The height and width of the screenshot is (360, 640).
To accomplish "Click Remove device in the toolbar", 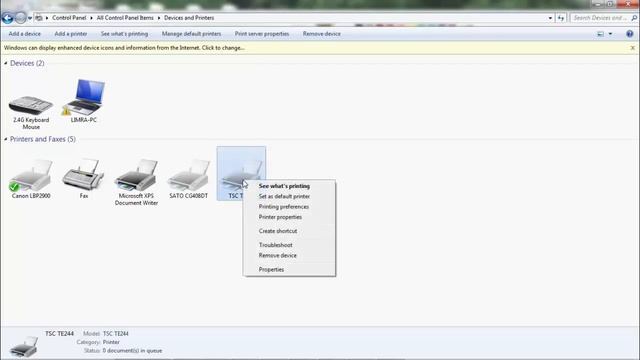I will [x=322, y=34].
